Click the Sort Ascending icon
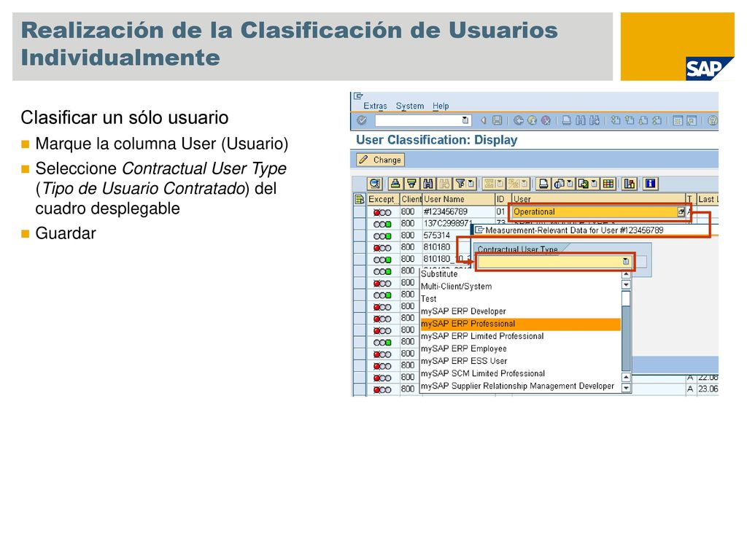This screenshot has height=560, width=747. click(x=396, y=183)
